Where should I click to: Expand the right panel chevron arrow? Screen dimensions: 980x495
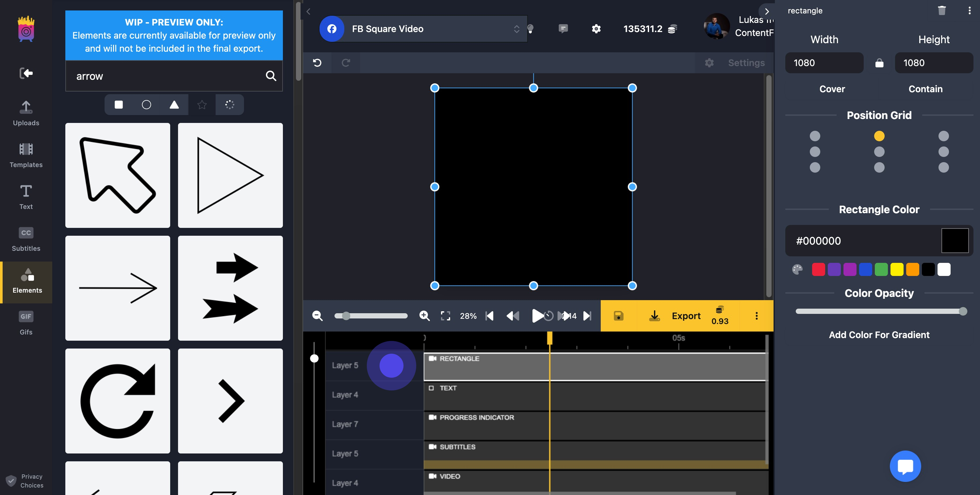[x=767, y=11]
